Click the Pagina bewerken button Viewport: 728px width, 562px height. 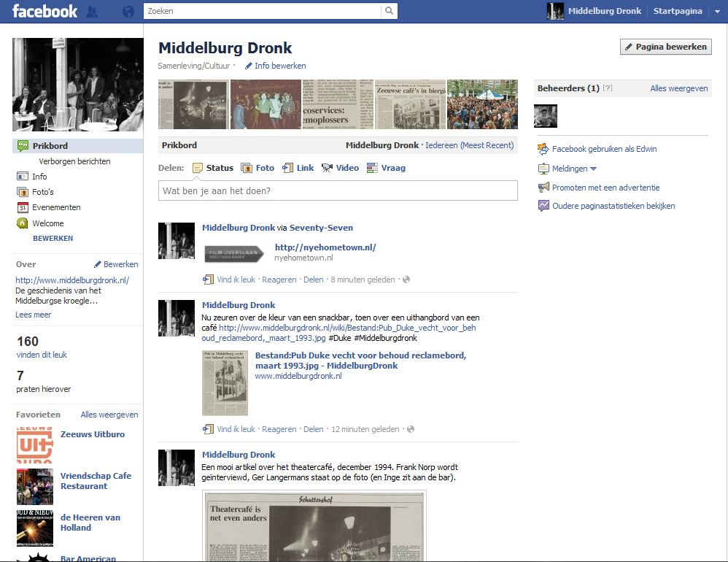click(666, 47)
